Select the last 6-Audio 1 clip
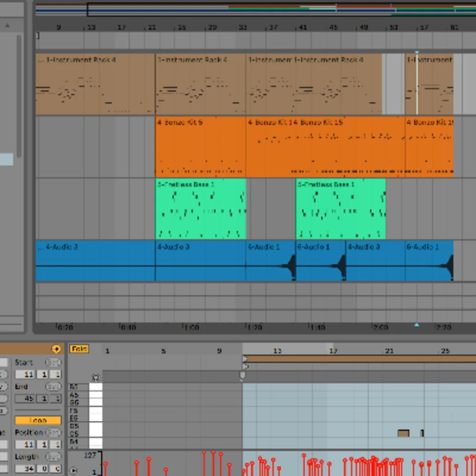This screenshot has width=476, height=476. tap(429, 261)
